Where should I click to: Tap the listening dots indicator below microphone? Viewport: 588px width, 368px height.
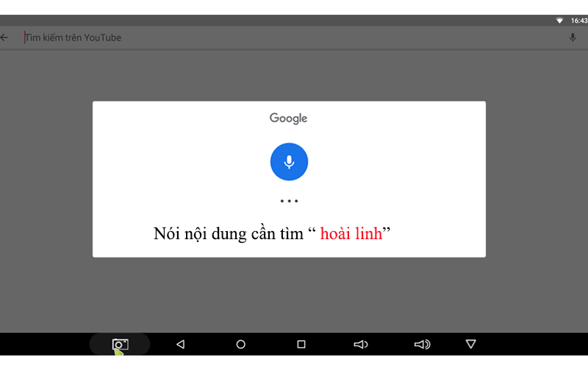(289, 201)
